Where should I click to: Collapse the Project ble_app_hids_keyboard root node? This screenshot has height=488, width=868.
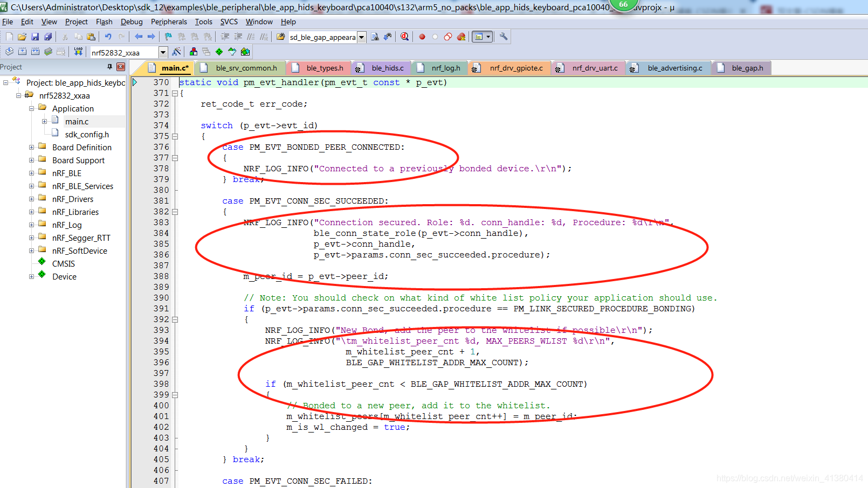(5, 82)
